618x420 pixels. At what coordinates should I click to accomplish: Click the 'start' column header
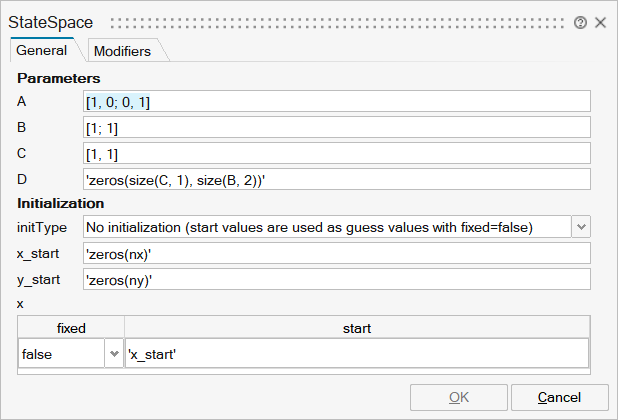click(x=357, y=327)
